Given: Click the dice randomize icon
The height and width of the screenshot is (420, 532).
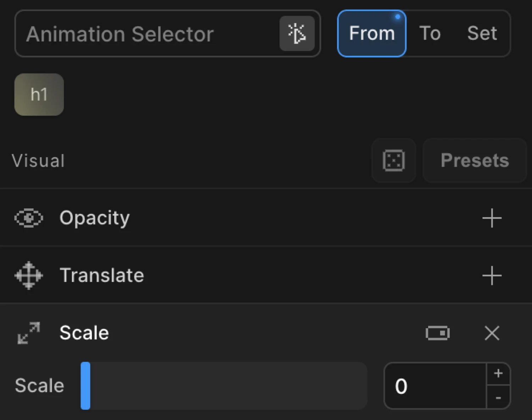Looking at the screenshot, I should [394, 160].
